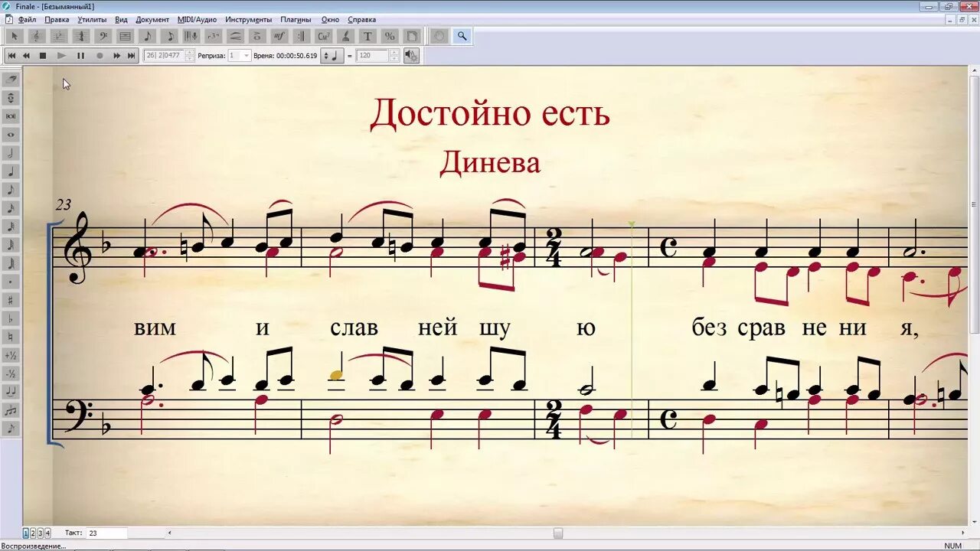Select the Simple Entry eighth note tool

tap(147, 36)
